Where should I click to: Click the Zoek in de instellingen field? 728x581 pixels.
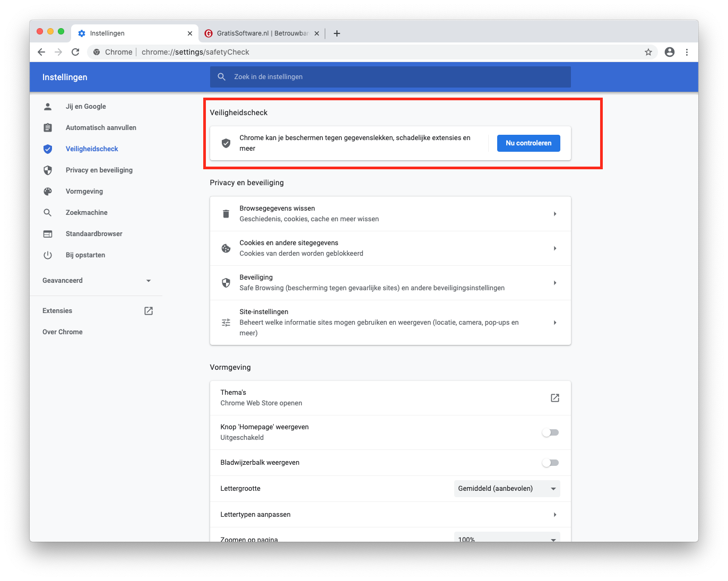pos(390,77)
